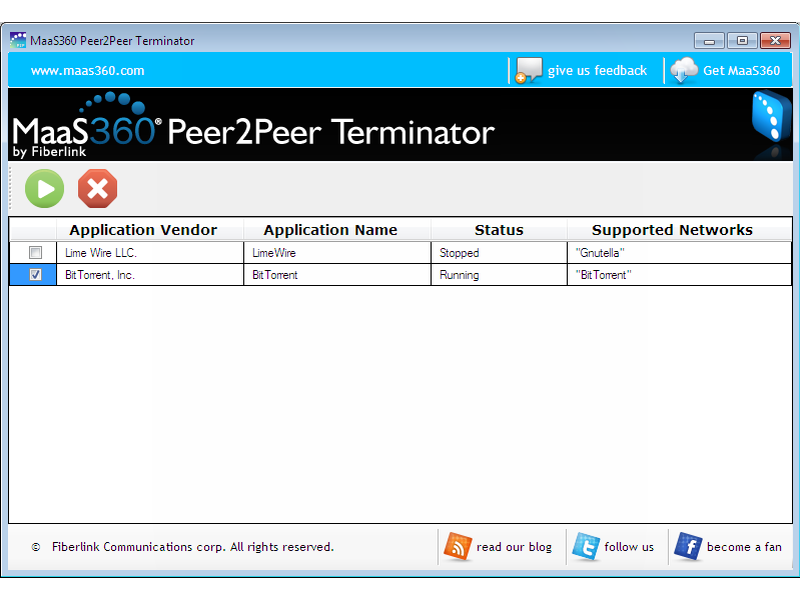Open the read our blog link
Image resolution: width=800 pixels, height=600 pixels.
pyautogui.click(x=514, y=547)
